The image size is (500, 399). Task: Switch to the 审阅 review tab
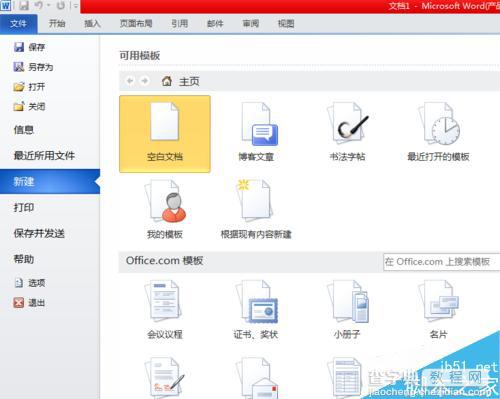(x=251, y=24)
